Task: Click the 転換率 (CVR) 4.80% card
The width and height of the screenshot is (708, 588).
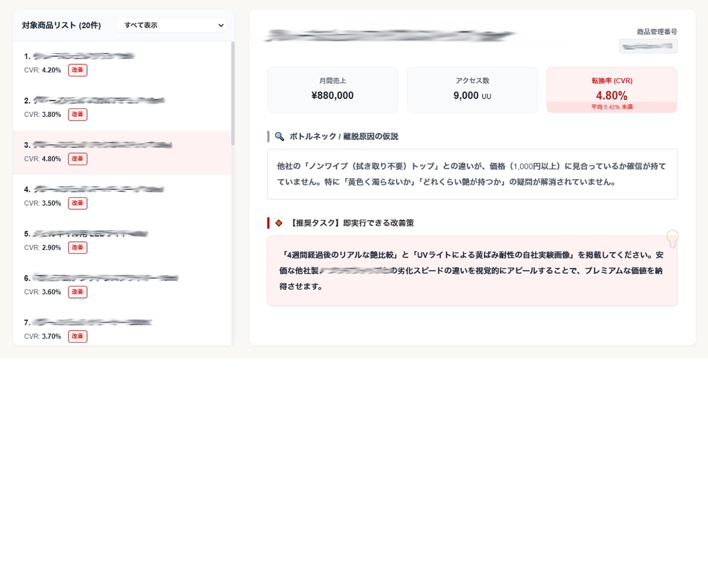Action: coord(612,90)
